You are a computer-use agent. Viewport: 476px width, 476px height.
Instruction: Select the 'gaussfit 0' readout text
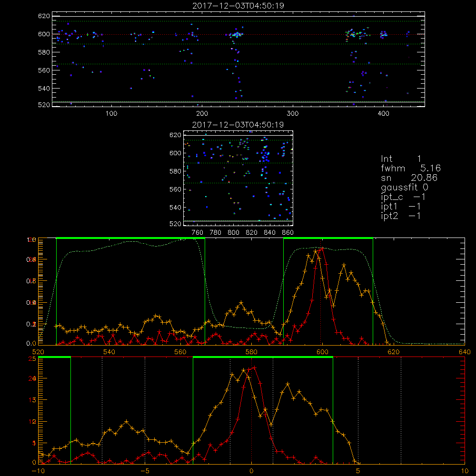405,187
